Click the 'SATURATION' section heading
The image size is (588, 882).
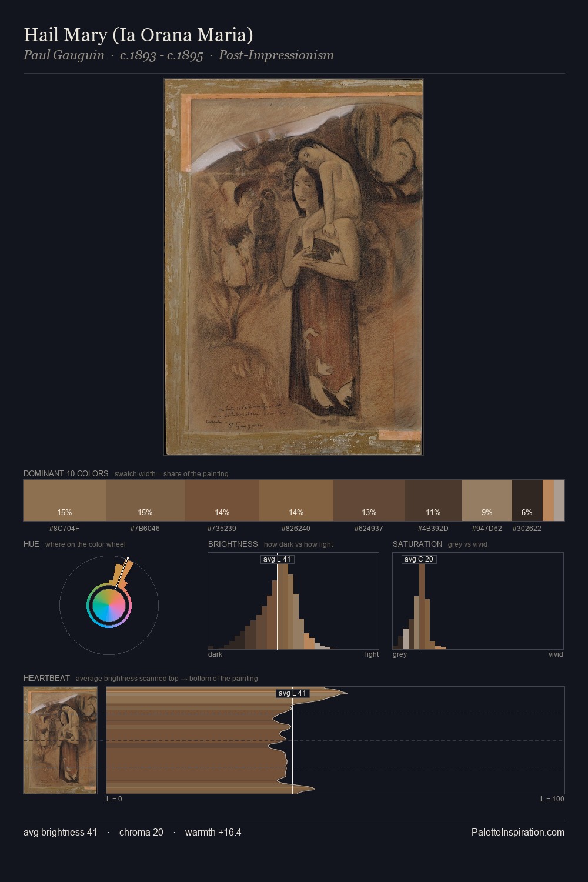coord(417,544)
